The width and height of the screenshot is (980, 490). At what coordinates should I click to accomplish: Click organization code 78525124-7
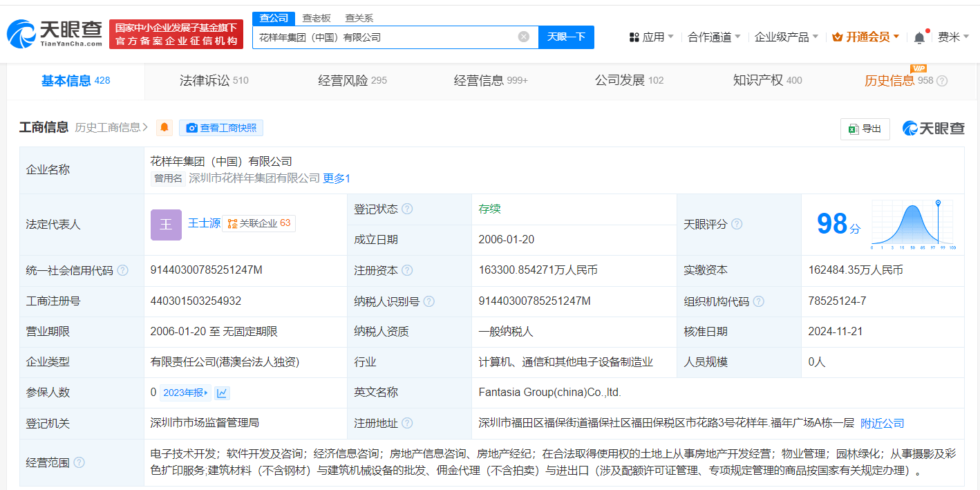pos(837,301)
